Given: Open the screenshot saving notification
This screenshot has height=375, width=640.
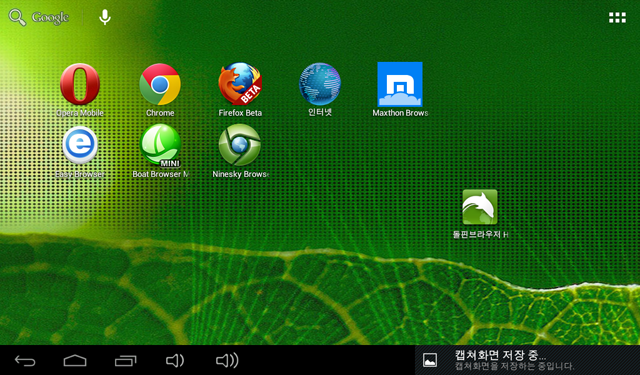Looking at the screenshot, I should (x=527, y=360).
